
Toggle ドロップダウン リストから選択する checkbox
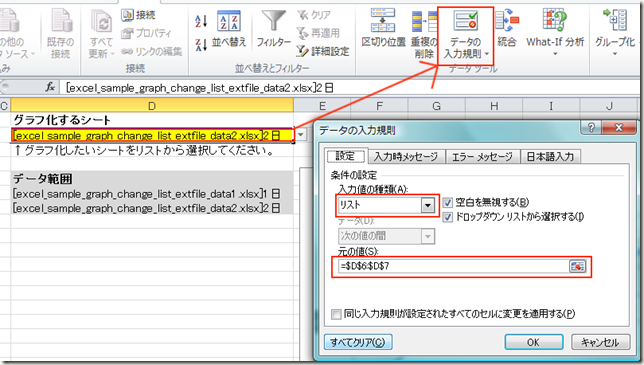click(x=448, y=217)
